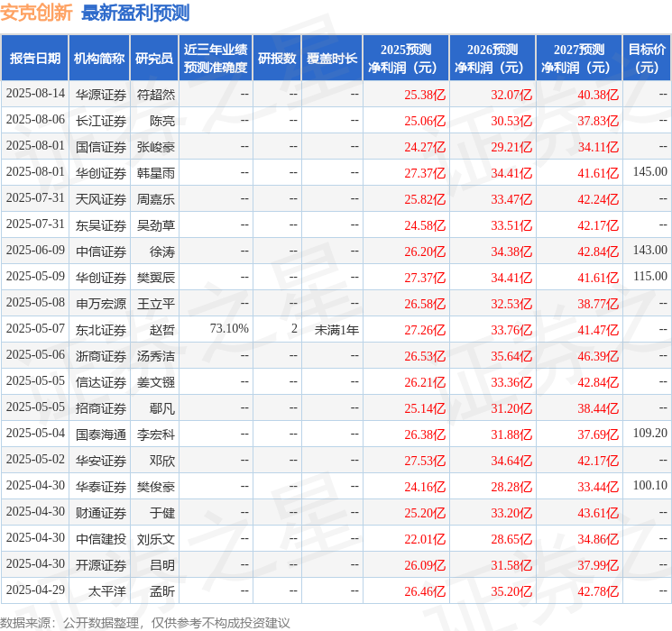Click 国泰海通 institution cell
The width and height of the screenshot is (672, 631).
tap(101, 434)
